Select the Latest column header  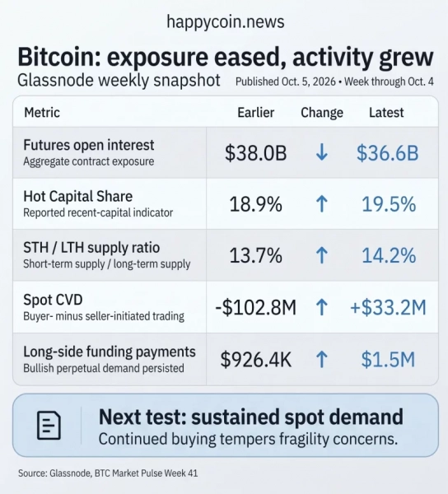tap(386, 113)
